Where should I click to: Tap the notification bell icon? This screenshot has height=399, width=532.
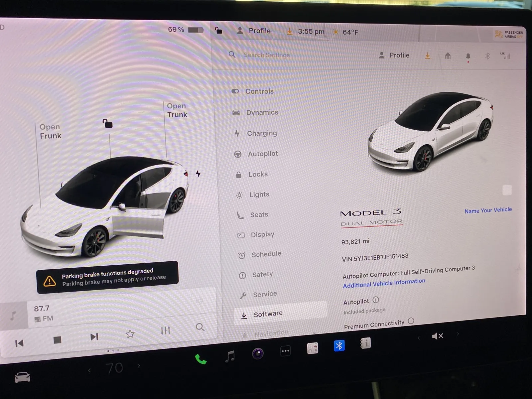pyautogui.click(x=468, y=56)
